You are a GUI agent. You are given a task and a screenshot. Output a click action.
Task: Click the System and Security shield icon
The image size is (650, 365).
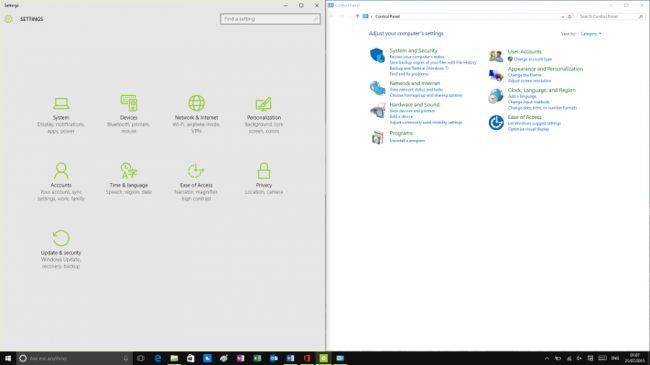[377, 55]
